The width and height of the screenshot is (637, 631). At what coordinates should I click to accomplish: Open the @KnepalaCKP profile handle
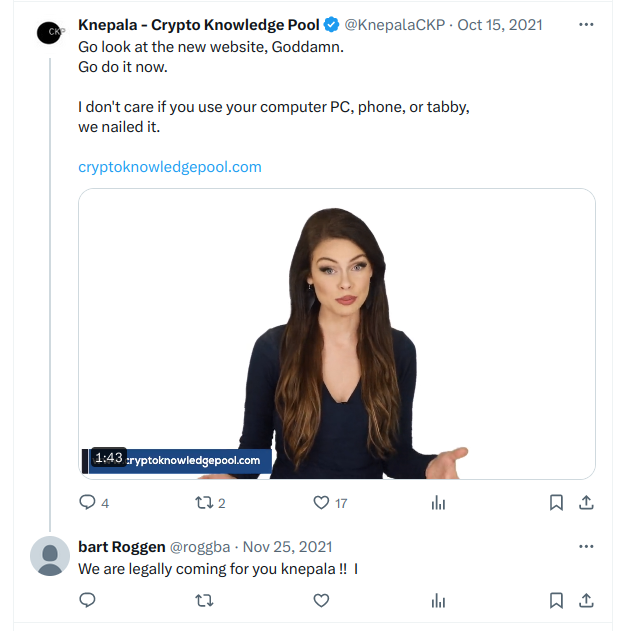click(394, 25)
